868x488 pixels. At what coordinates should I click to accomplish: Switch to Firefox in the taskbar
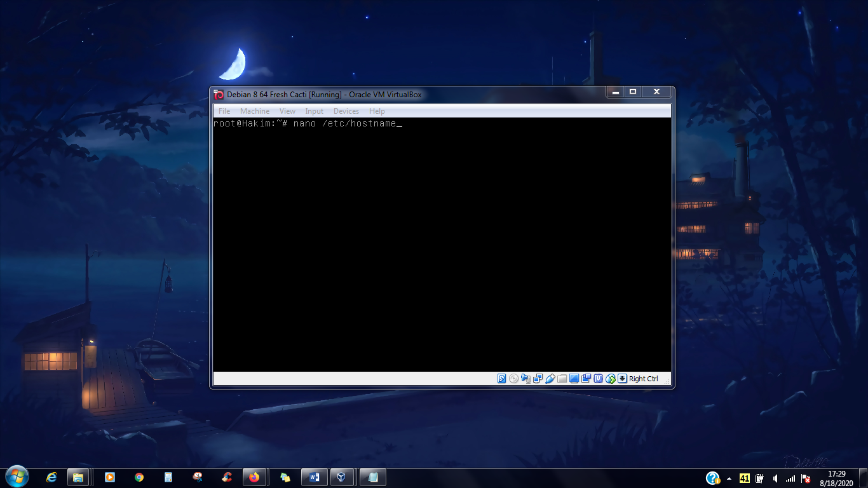point(254,477)
